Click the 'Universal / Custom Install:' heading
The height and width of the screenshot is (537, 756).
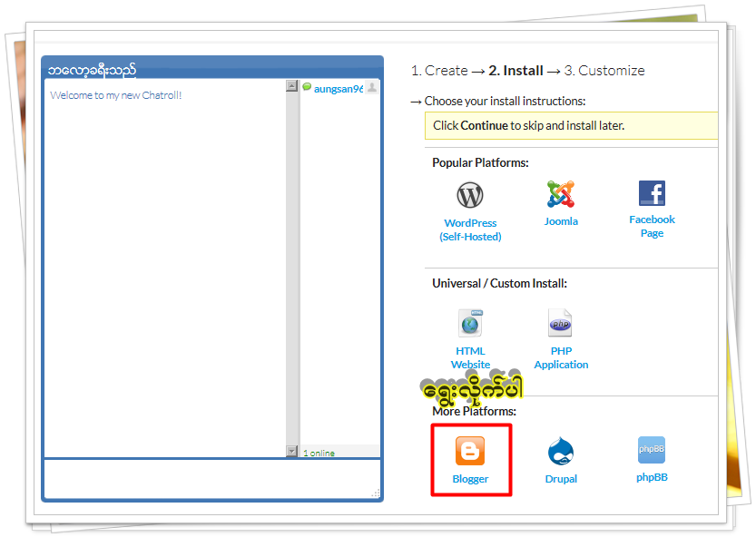click(x=499, y=283)
